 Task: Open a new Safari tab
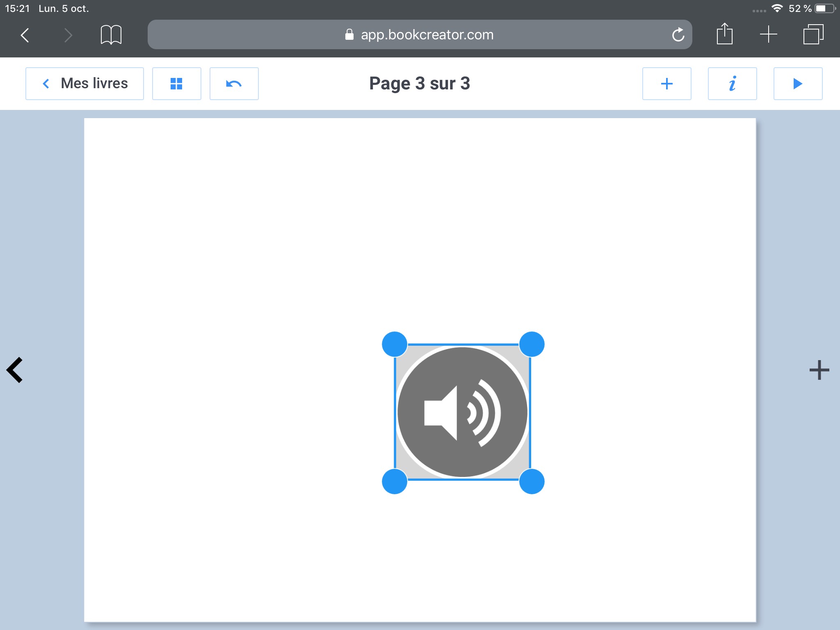click(768, 34)
